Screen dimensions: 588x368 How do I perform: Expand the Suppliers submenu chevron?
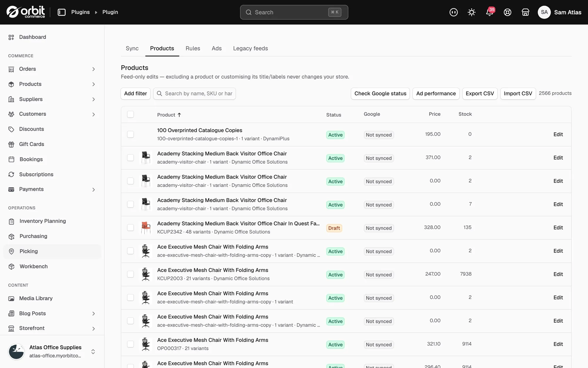tap(93, 100)
